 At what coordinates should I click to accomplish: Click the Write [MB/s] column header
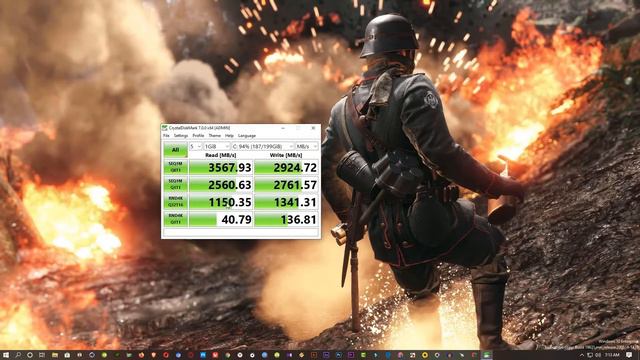tap(286, 155)
